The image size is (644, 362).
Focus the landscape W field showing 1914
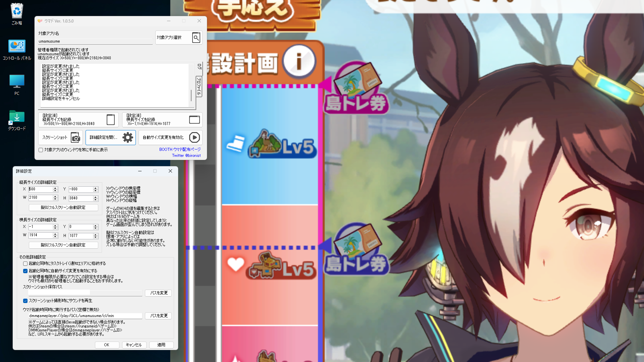coord(41,235)
